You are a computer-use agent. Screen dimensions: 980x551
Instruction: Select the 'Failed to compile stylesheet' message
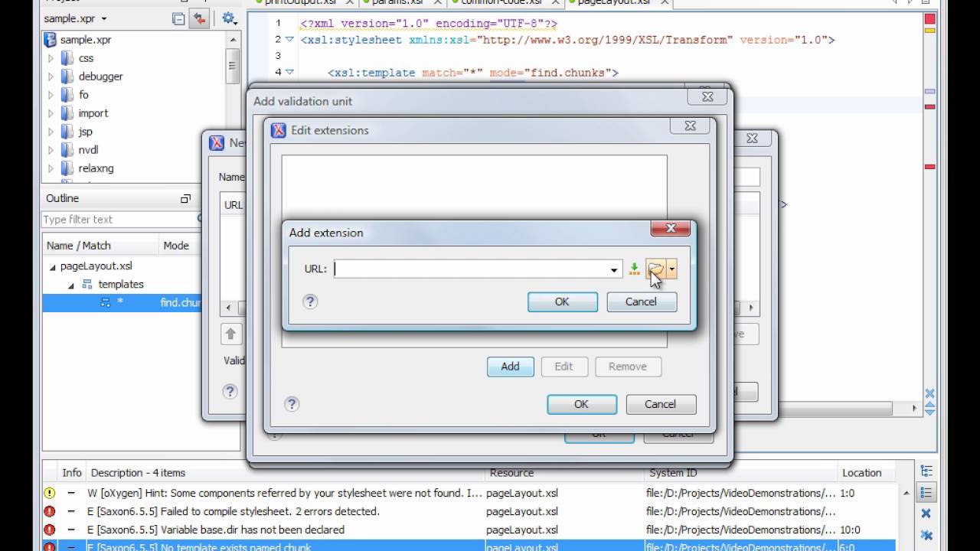234,511
